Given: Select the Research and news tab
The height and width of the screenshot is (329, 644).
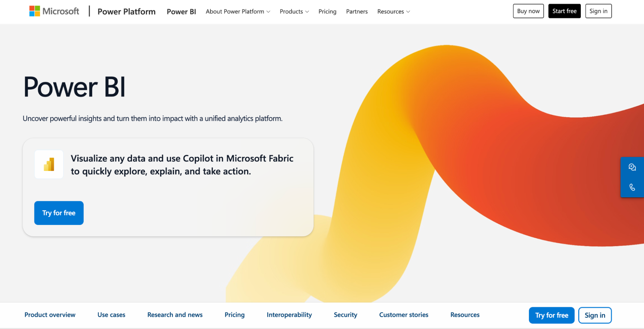Looking at the screenshot, I should pos(175,315).
